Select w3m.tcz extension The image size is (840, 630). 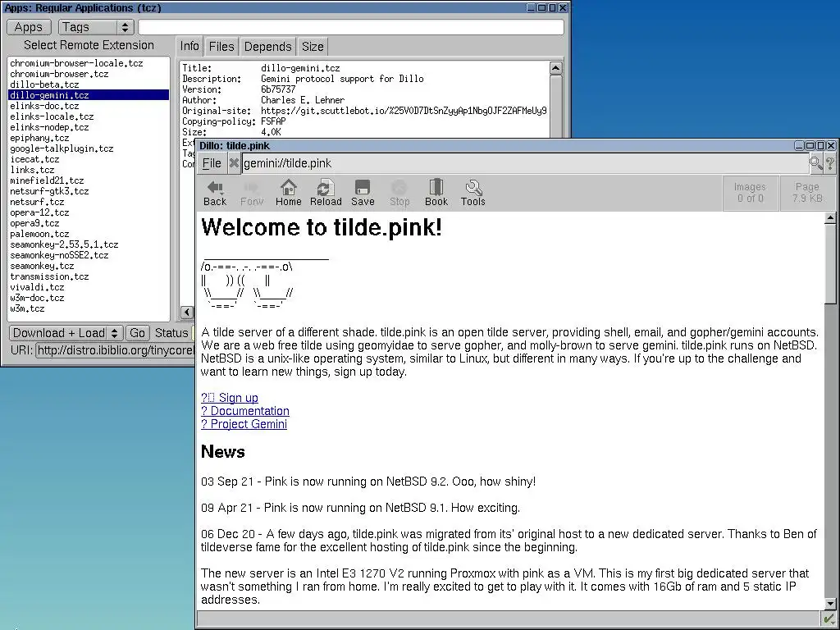click(89, 308)
